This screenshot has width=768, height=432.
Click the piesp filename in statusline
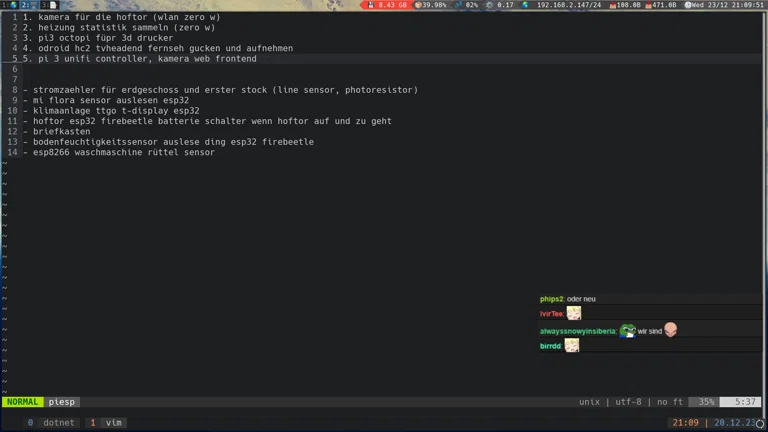(x=62, y=402)
